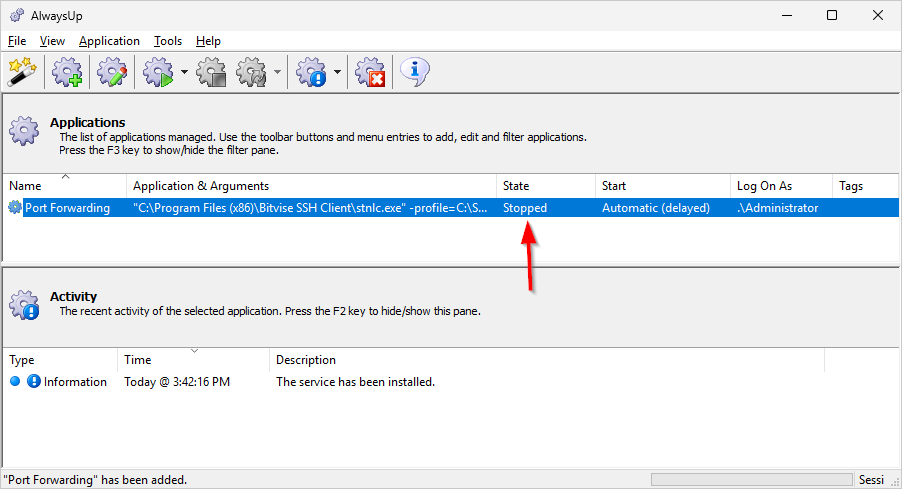Image resolution: width=902 pixels, height=489 pixels.
Task: Click the Automatic (delayed) start cell
Action: click(656, 208)
